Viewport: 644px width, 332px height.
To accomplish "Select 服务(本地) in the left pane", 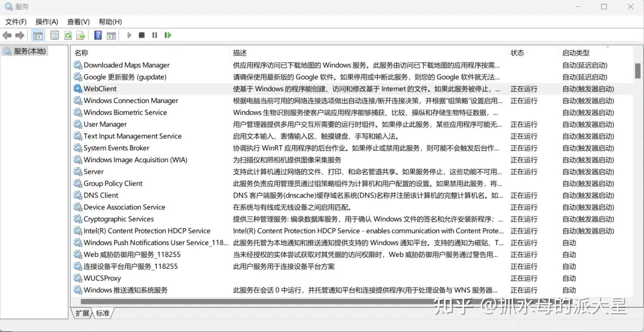I will 26,51.
